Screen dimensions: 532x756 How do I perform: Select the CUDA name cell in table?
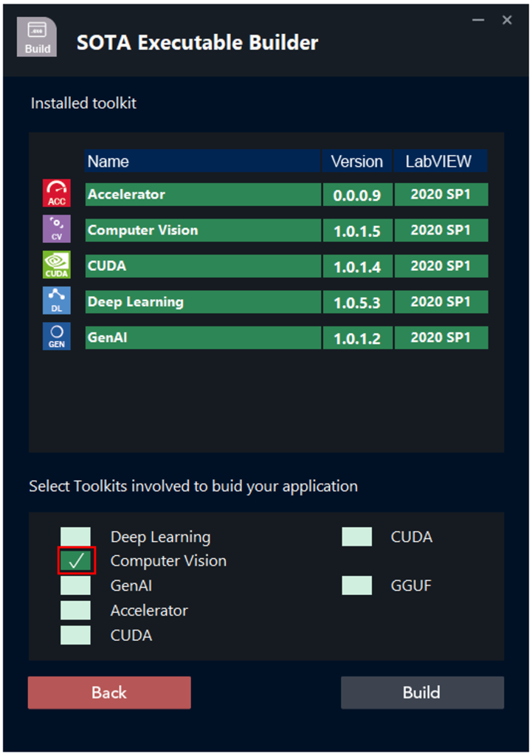pyautogui.click(x=204, y=266)
